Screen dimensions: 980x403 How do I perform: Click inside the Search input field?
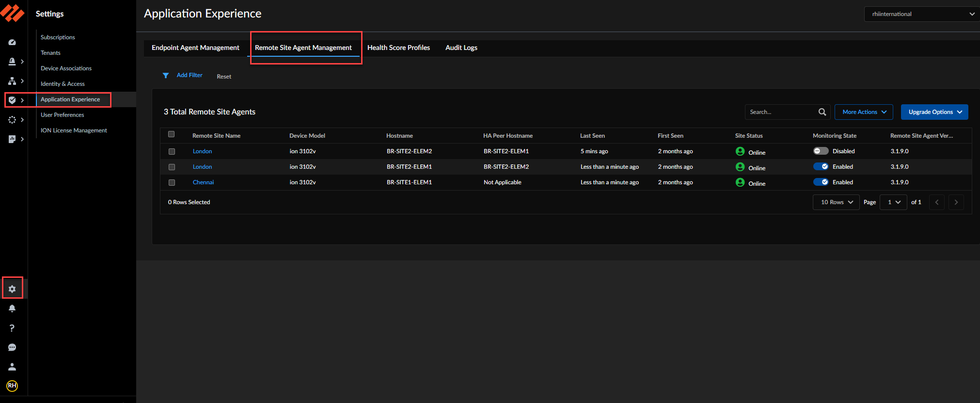pyautogui.click(x=780, y=112)
